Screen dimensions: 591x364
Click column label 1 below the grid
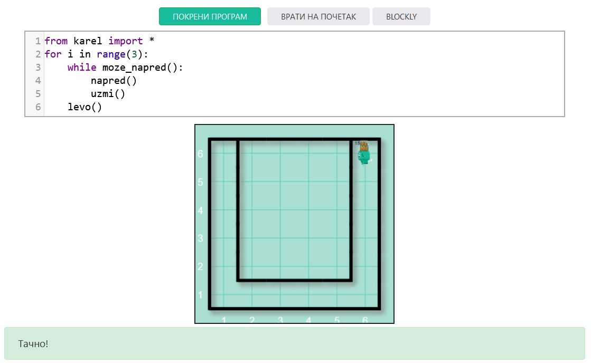[x=224, y=320]
